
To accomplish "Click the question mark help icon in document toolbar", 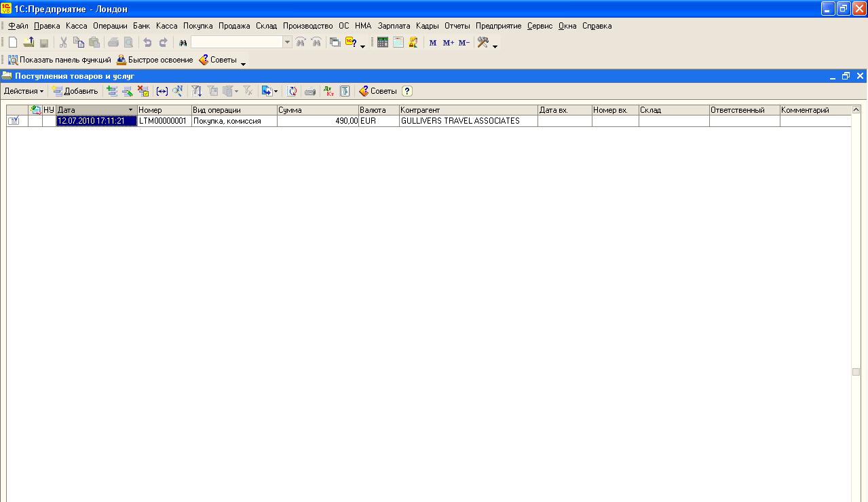I will tap(407, 91).
